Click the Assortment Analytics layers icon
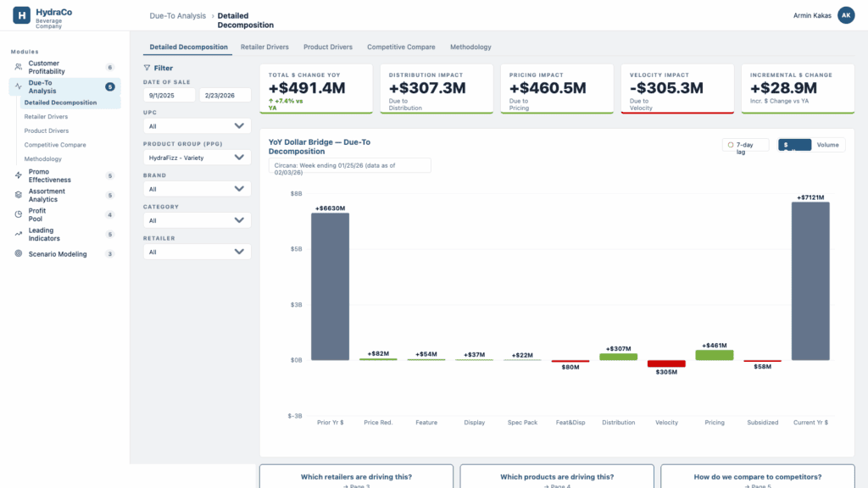Viewport: 868px width, 488px height. click(19, 196)
